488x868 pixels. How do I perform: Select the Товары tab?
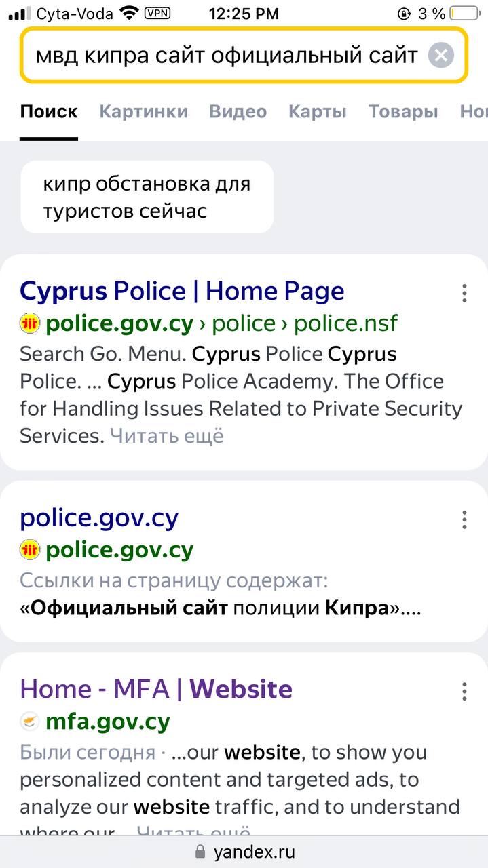[403, 112]
